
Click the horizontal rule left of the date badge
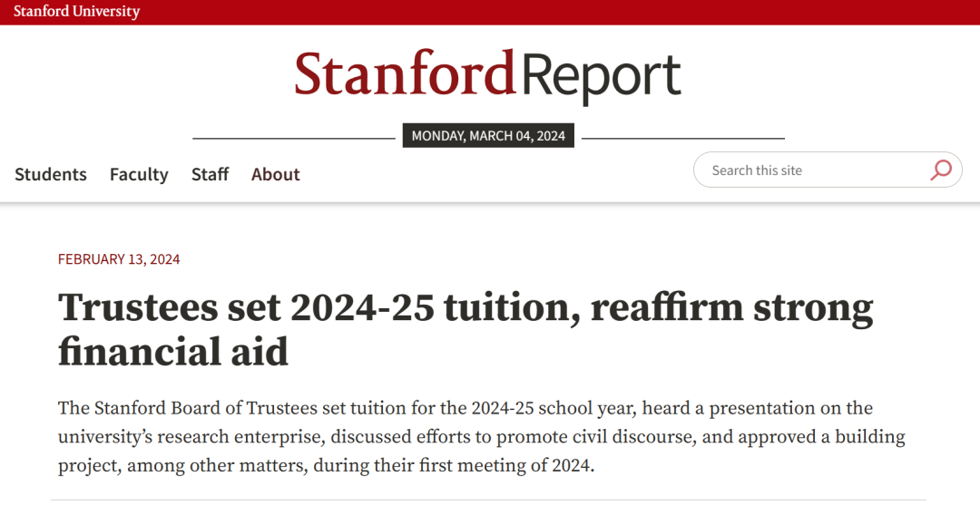[294, 139]
